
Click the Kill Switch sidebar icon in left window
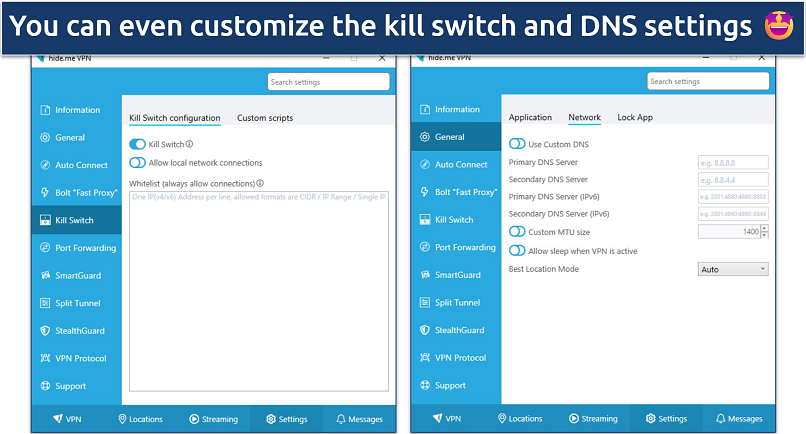[45, 220]
